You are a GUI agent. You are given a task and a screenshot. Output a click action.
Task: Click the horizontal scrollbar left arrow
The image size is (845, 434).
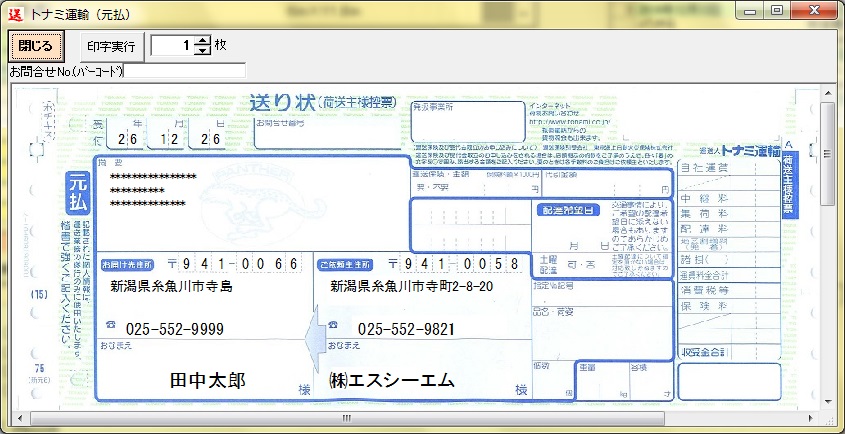pyautogui.click(x=20, y=418)
